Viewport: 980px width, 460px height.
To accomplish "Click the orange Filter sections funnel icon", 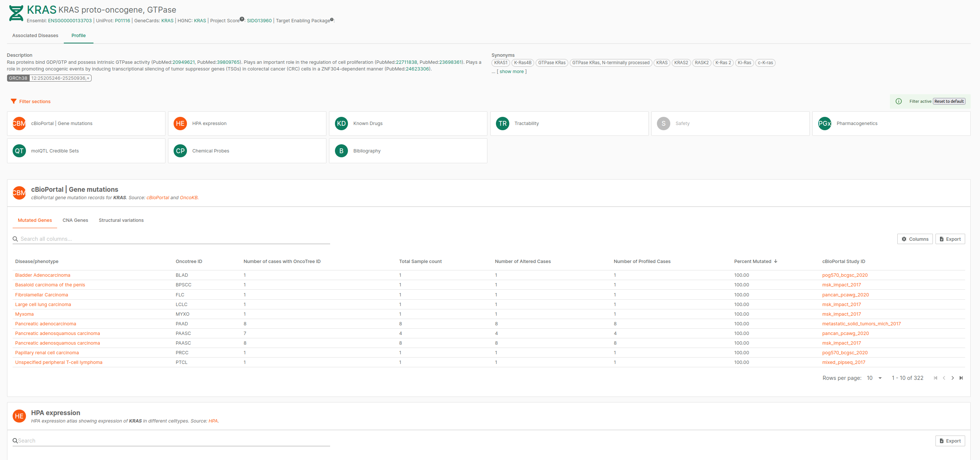I will (x=13, y=101).
